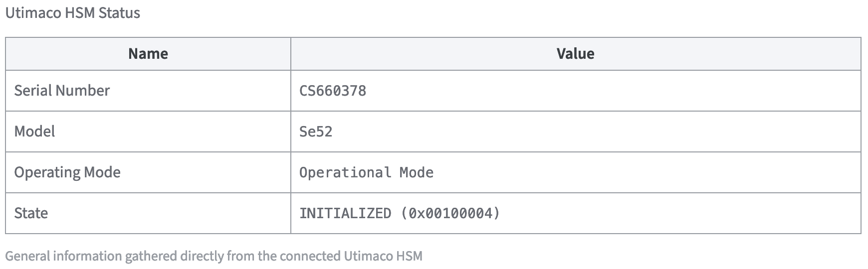Click HSM in the page heading

[80, 13]
